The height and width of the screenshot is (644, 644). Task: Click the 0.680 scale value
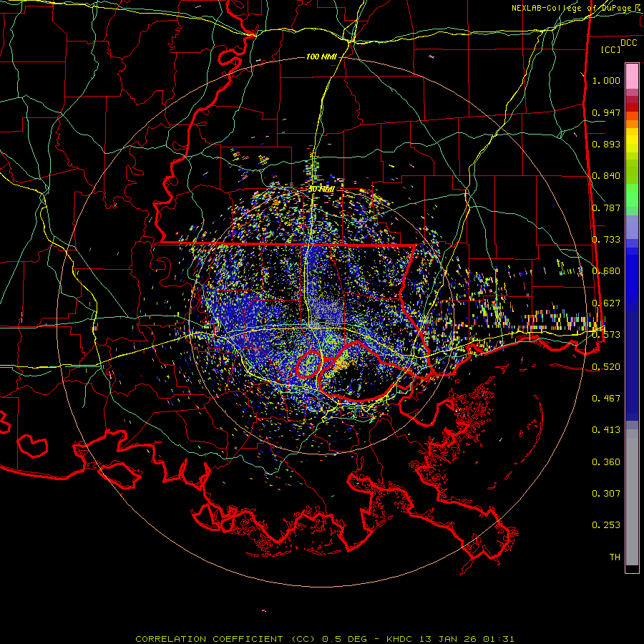pos(606,271)
